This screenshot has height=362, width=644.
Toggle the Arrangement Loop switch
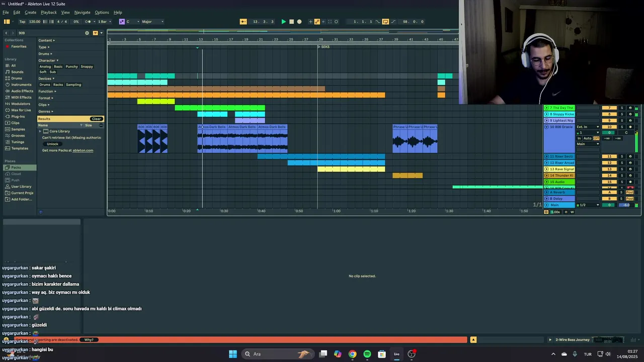tap(385, 22)
